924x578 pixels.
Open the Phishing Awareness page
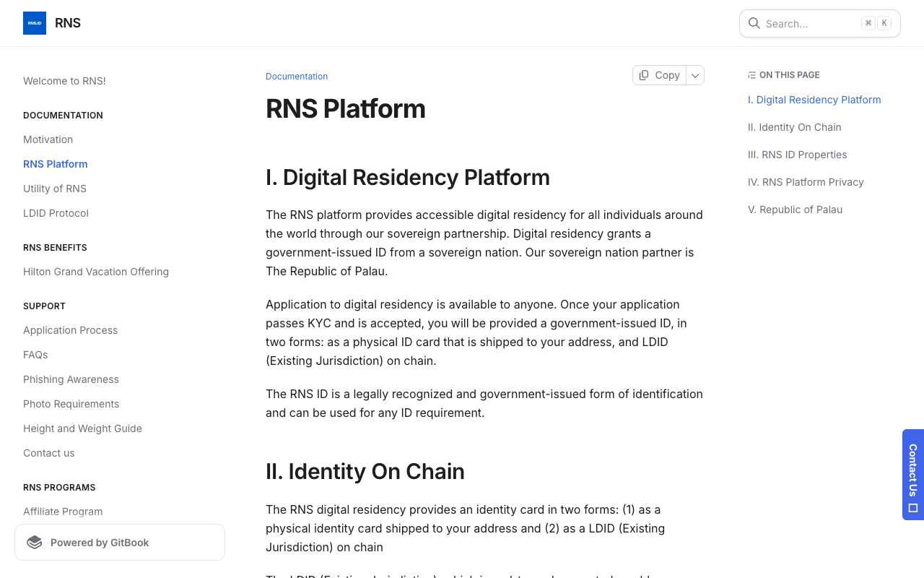tap(71, 379)
